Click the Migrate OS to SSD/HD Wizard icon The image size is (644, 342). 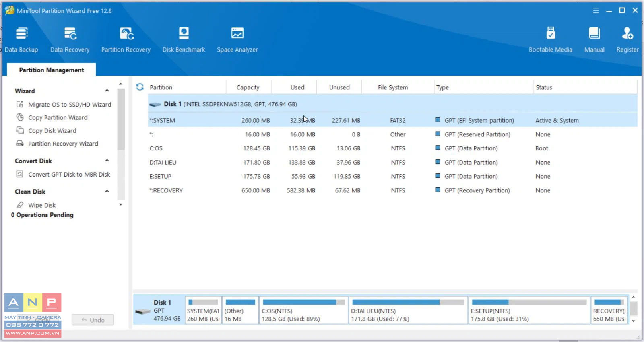(x=20, y=104)
